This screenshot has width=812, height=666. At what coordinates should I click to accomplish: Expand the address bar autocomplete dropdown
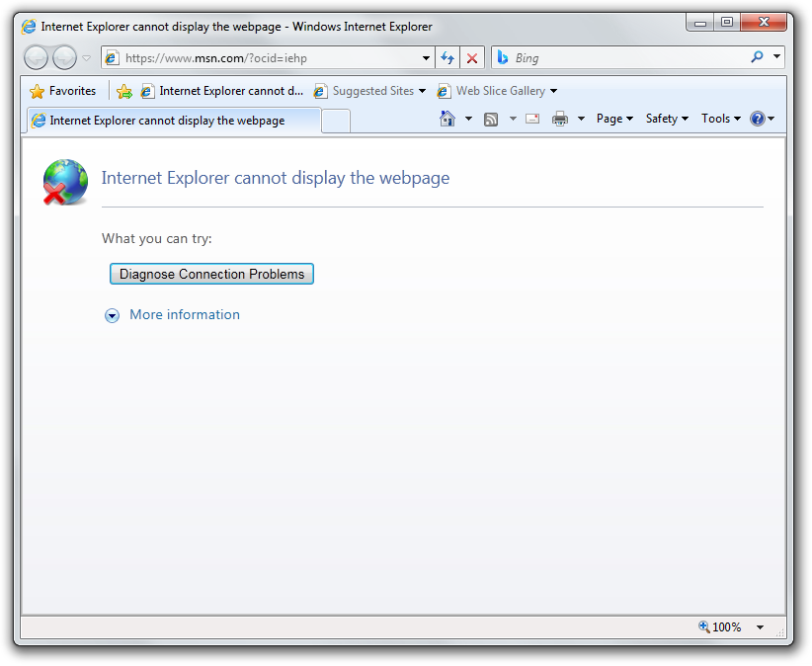[x=426, y=58]
